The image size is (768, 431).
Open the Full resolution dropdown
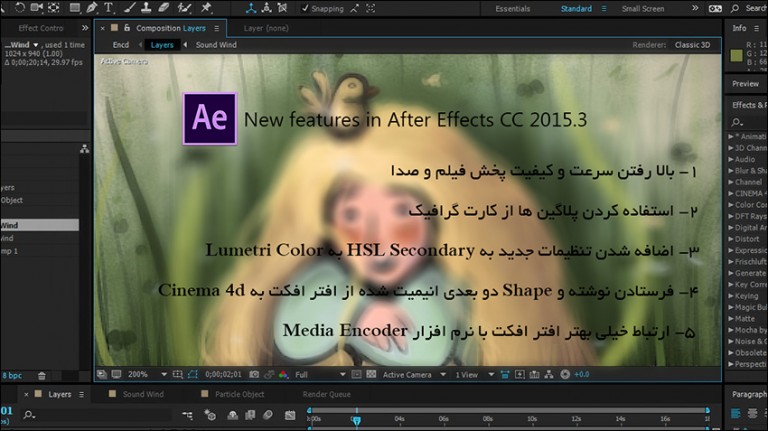pos(320,375)
